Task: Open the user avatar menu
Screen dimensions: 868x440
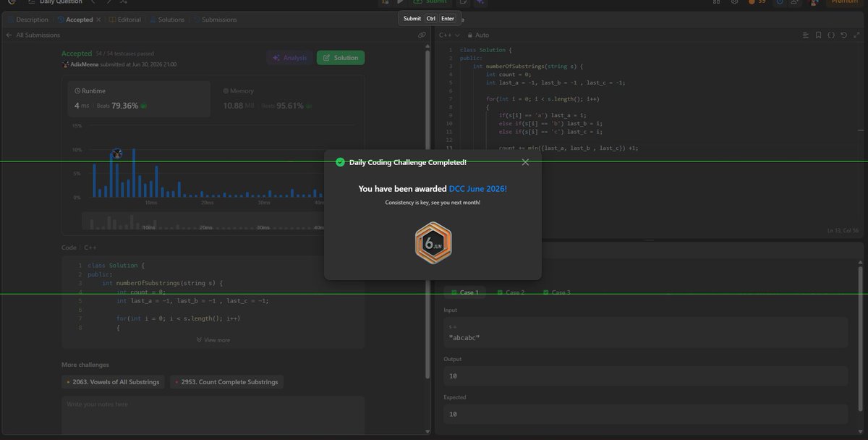Action: (813, 2)
